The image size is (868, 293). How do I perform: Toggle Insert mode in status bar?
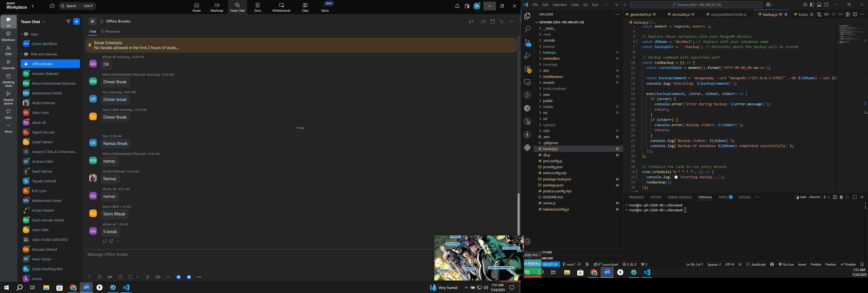(x=802, y=264)
